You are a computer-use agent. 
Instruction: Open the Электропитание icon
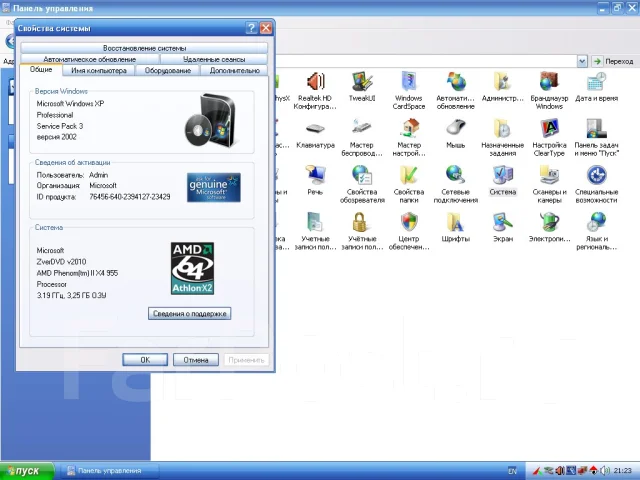click(549, 227)
